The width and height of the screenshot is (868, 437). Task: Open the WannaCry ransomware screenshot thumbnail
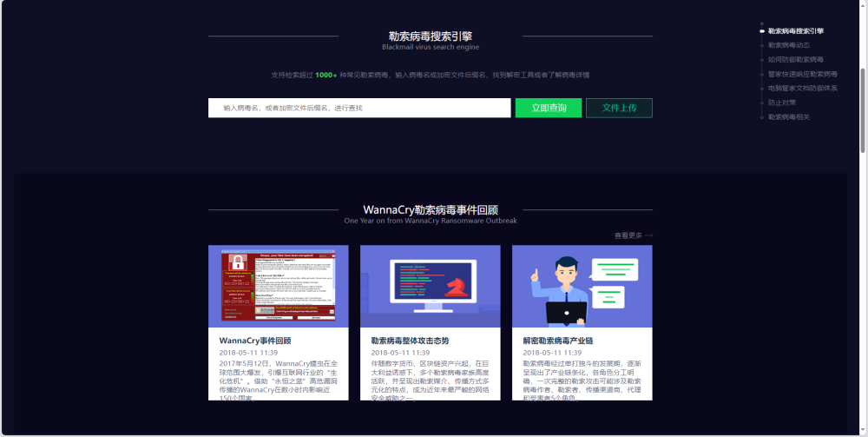click(279, 287)
